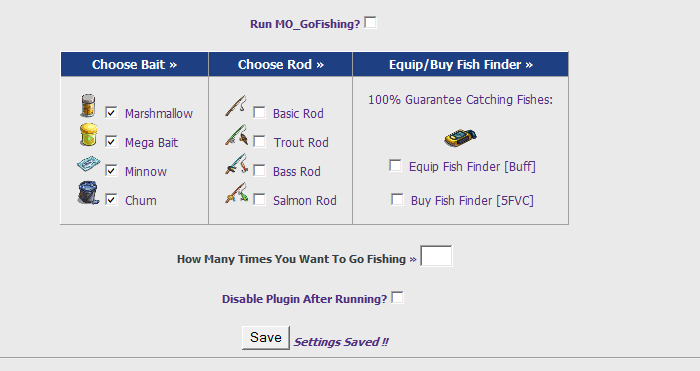Click the Choose Bait » header

134,64
